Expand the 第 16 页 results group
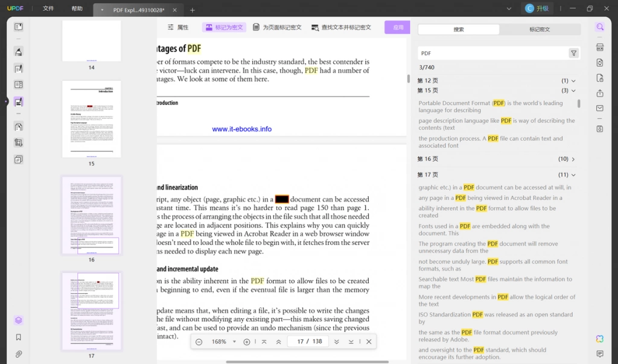The height and width of the screenshot is (364, 618). point(573,159)
